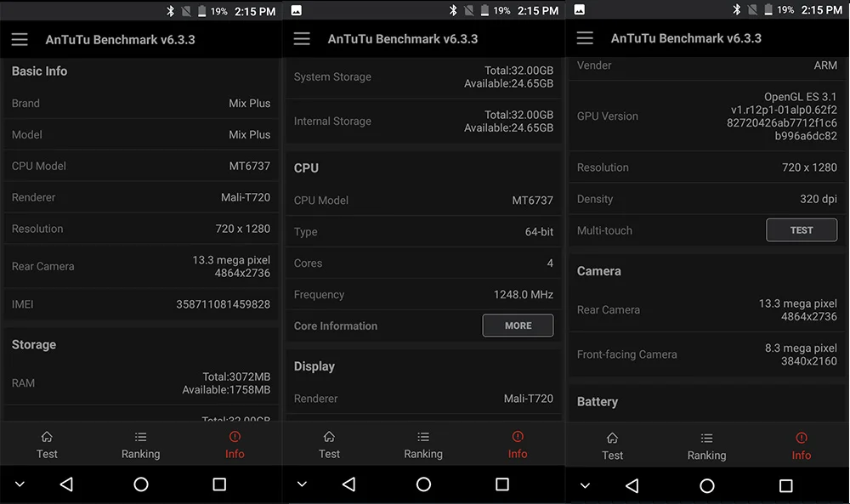The height and width of the screenshot is (504, 850).
Task: Collapse nav bar chevron in right screenshot
Action: pyautogui.click(x=585, y=485)
